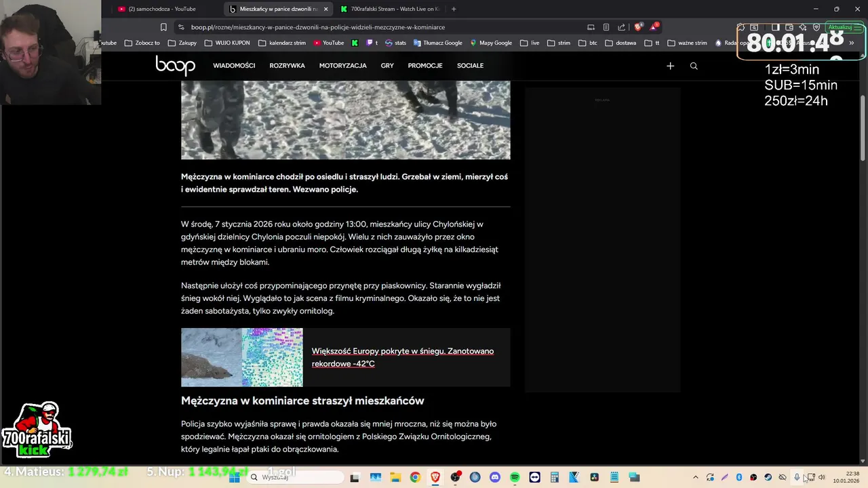868x488 pixels.
Task: Open File Explorer from the taskbar
Action: 395,477
